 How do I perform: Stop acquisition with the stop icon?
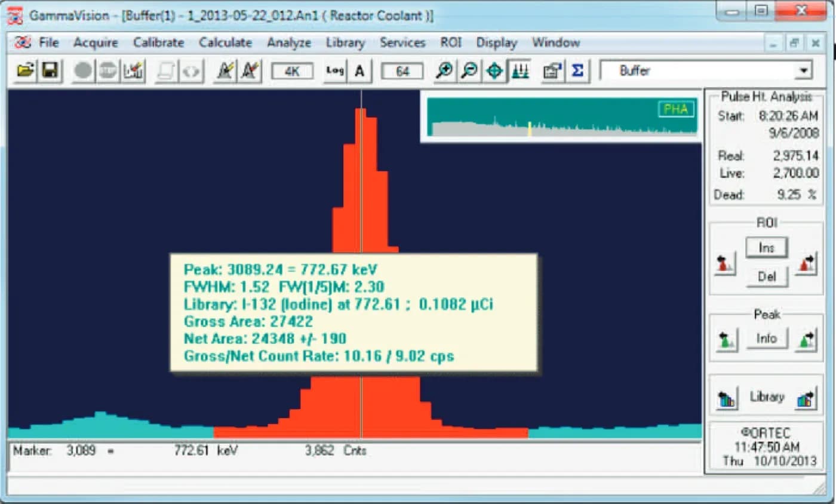click(107, 71)
